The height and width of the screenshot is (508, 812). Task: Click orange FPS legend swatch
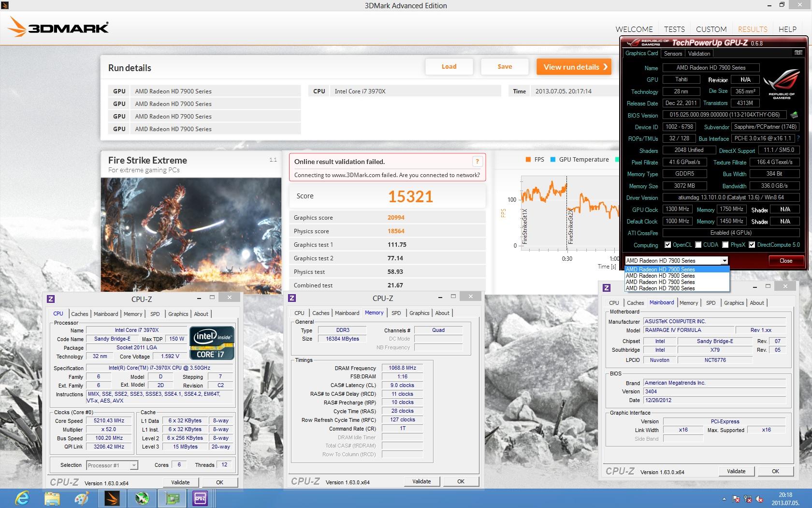pyautogui.click(x=528, y=159)
